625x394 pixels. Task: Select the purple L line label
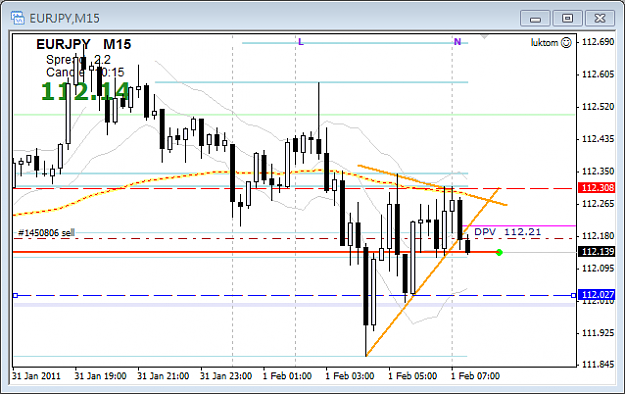pyautogui.click(x=301, y=42)
